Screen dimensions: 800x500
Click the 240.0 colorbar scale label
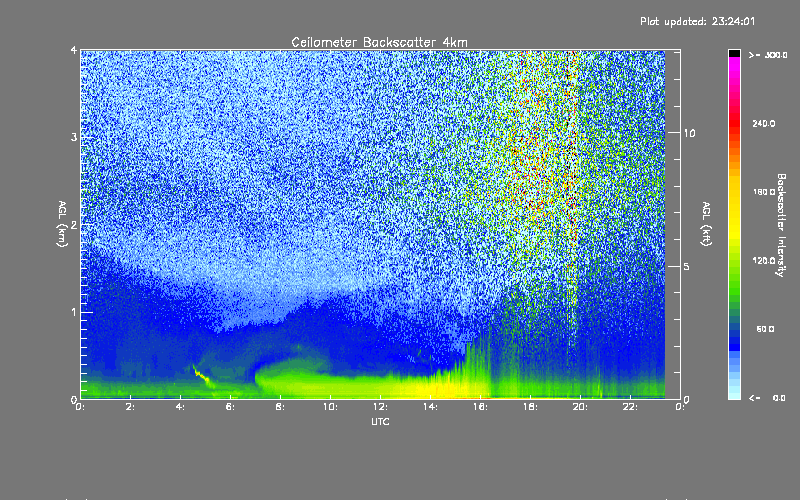click(x=763, y=123)
